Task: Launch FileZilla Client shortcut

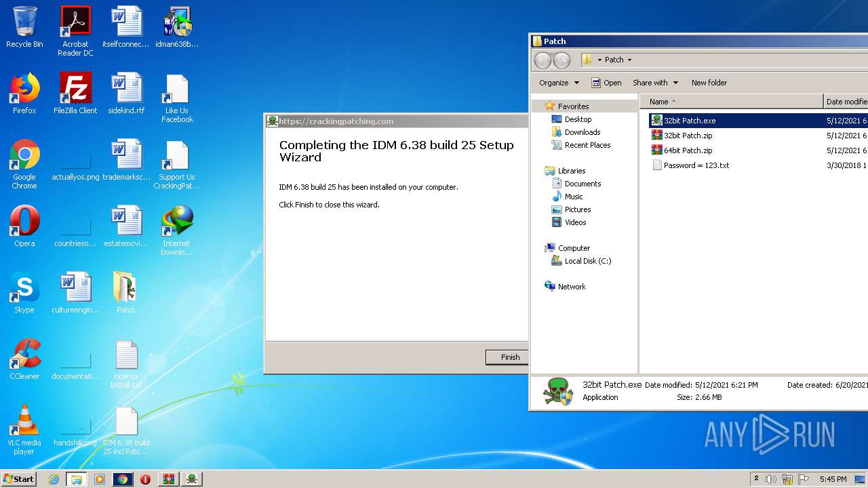Action: 75,94
